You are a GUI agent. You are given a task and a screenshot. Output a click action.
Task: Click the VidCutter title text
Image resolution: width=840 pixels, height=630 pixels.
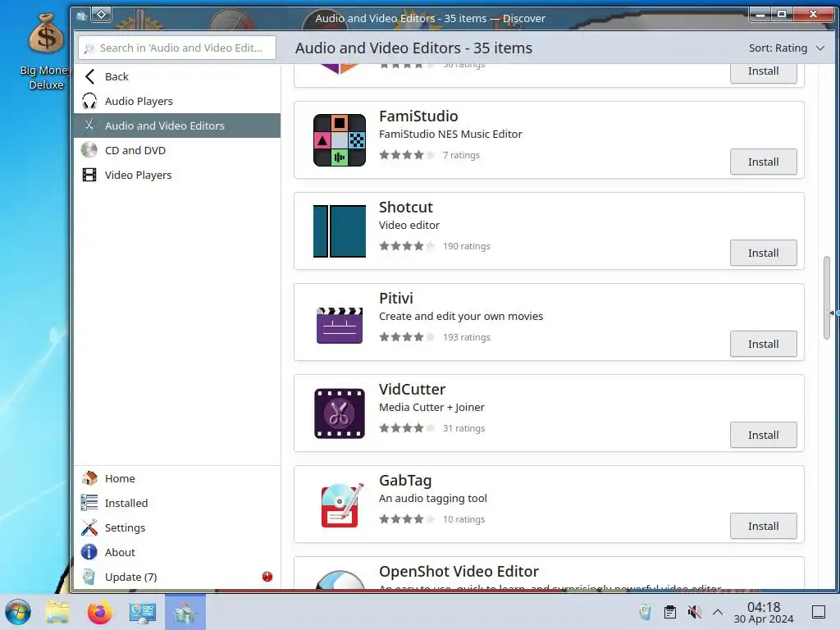(412, 389)
